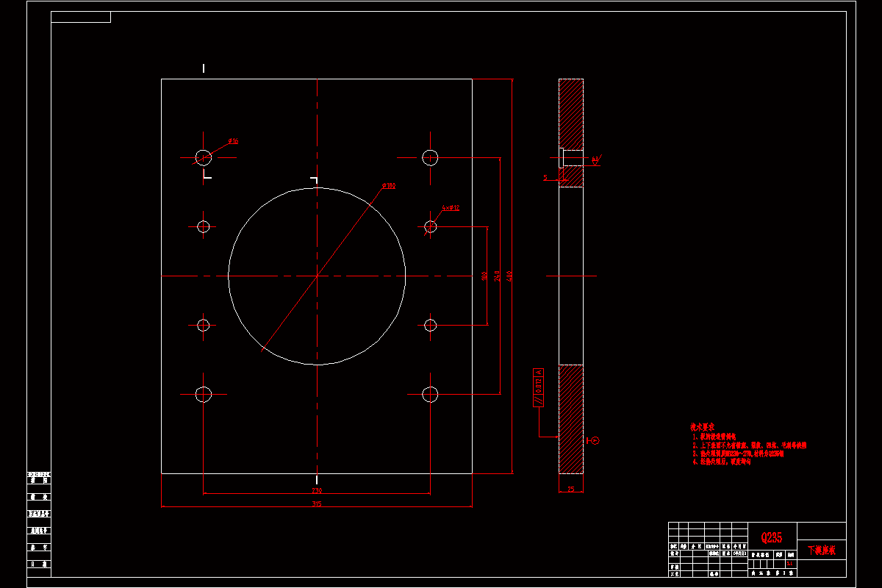Select the 技术要求 heading text

[703, 426]
